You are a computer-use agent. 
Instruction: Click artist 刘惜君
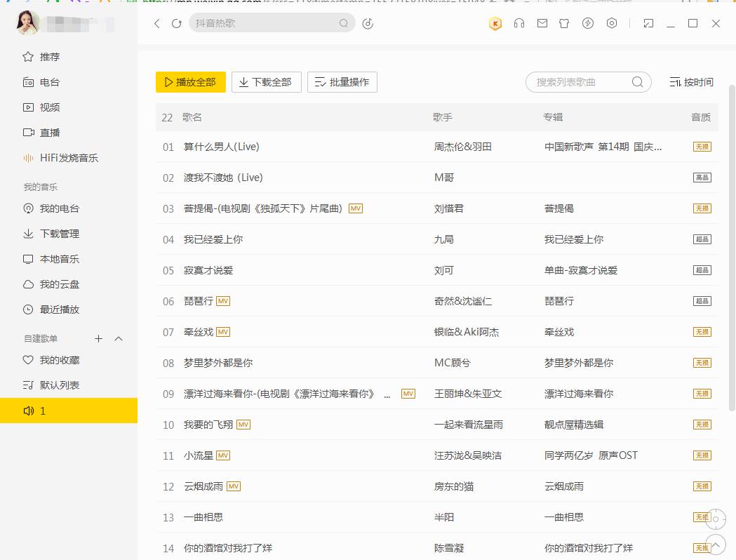(x=449, y=208)
